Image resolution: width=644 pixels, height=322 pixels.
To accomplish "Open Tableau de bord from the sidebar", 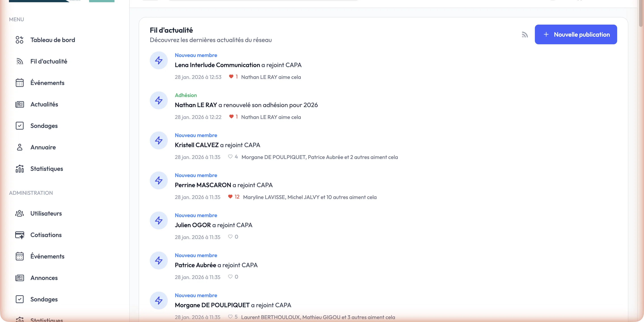I will click(x=53, y=40).
